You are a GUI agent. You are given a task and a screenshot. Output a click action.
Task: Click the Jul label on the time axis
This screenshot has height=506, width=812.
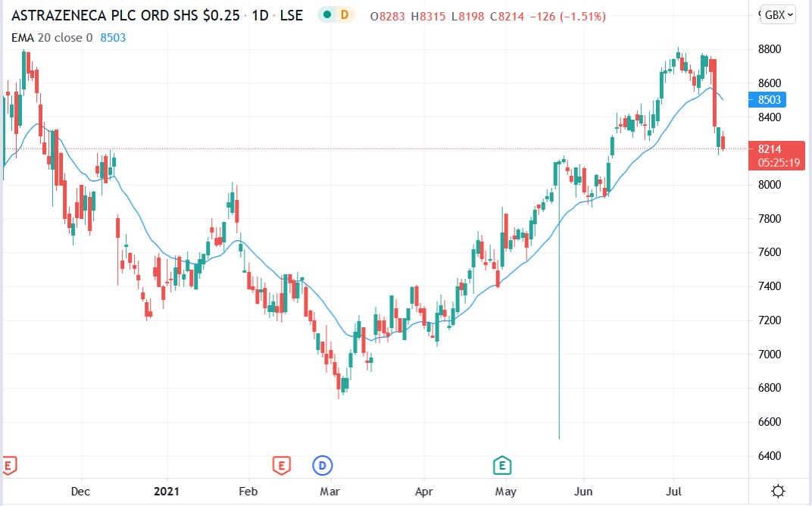point(673,491)
